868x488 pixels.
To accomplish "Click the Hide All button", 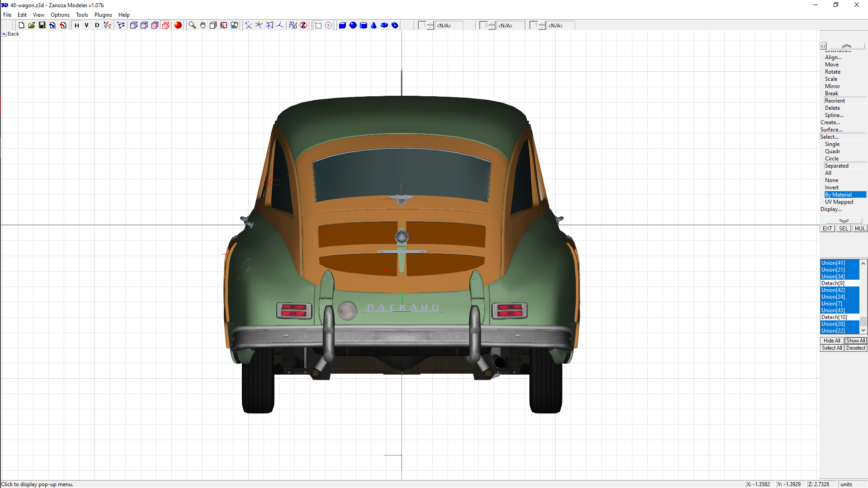I will (x=831, y=341).
